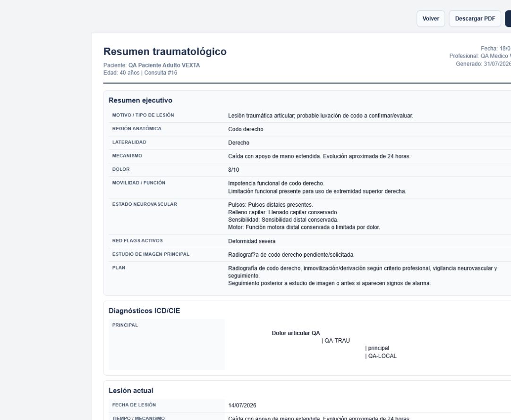The width and height of the screenshot is (511, 420).
Task: Click the Volver button
Action: click(431, 18)
